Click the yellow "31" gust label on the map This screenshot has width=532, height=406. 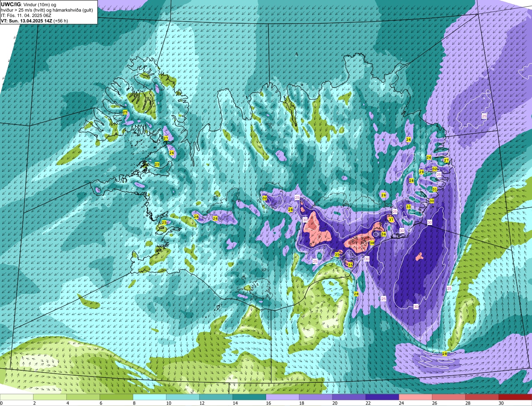pos(434,189)
